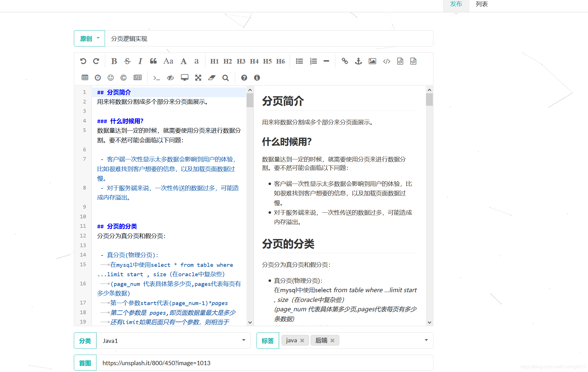
Task: Insert H4 heading
Action: (254, 61)
